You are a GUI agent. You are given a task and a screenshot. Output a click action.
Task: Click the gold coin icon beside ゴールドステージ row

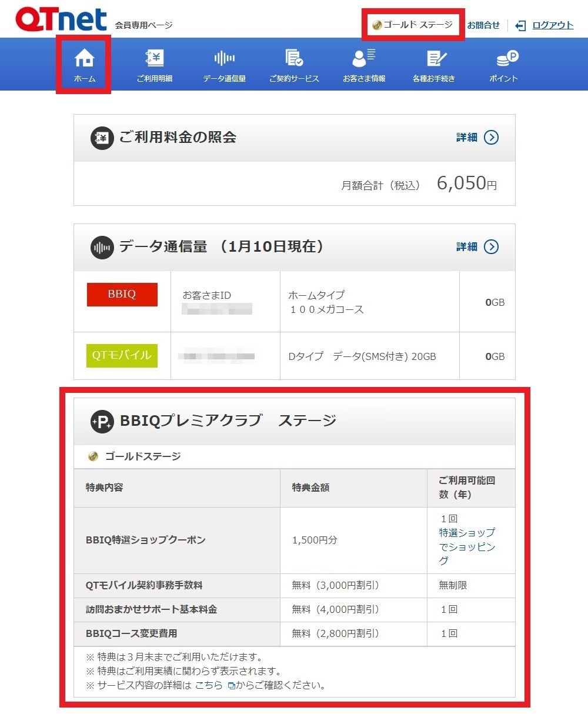pos(93,456)
